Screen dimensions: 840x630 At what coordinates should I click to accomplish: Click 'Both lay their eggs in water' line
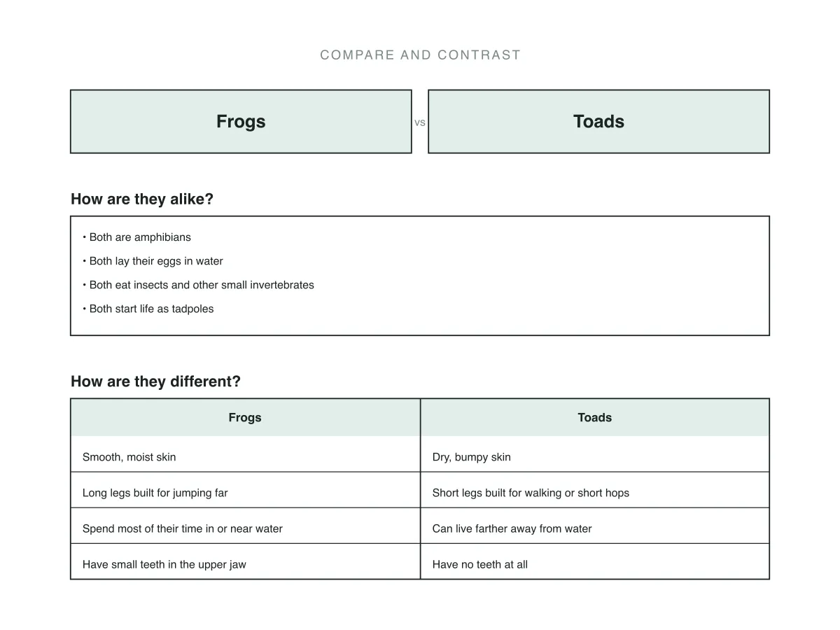[x=153, y=261]
